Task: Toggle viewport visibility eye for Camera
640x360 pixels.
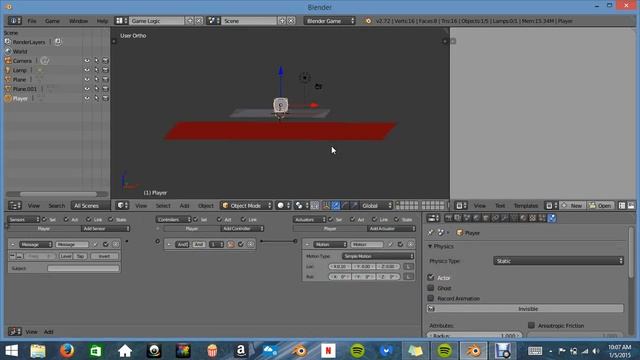Action: 87,61
